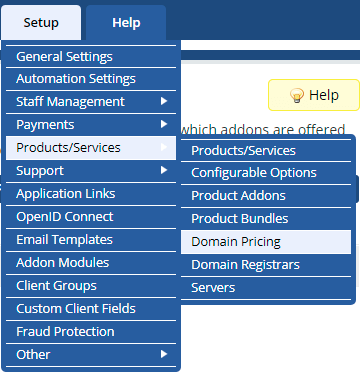The image size is (362, 372).
Task: Open Domain Registrars
Action: tap(266, 265)
